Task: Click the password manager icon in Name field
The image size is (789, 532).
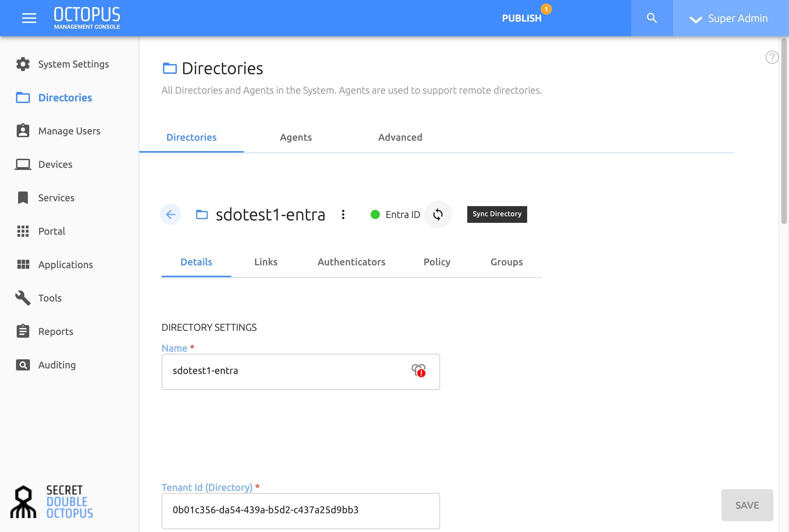Action: pyautogui.click(x=419, y=371)
